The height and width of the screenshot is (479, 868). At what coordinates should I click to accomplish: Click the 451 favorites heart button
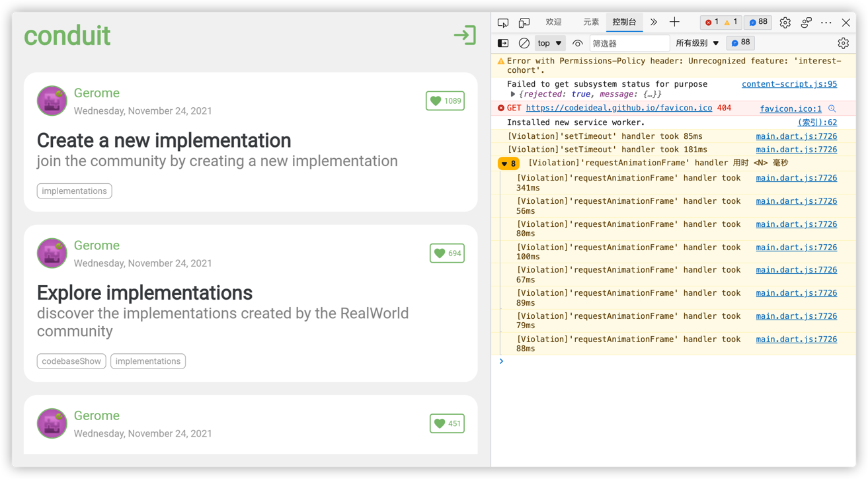pyautogui.click(x=447, y=423)
